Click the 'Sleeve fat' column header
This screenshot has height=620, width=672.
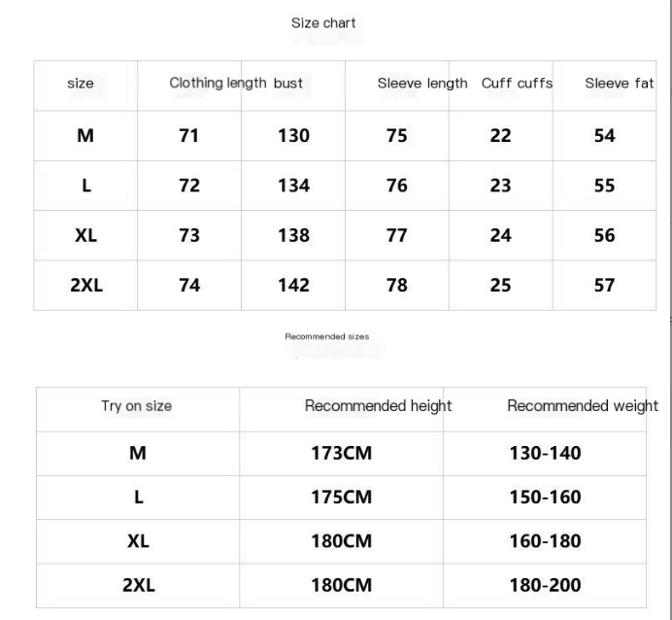tap(619, 84)
